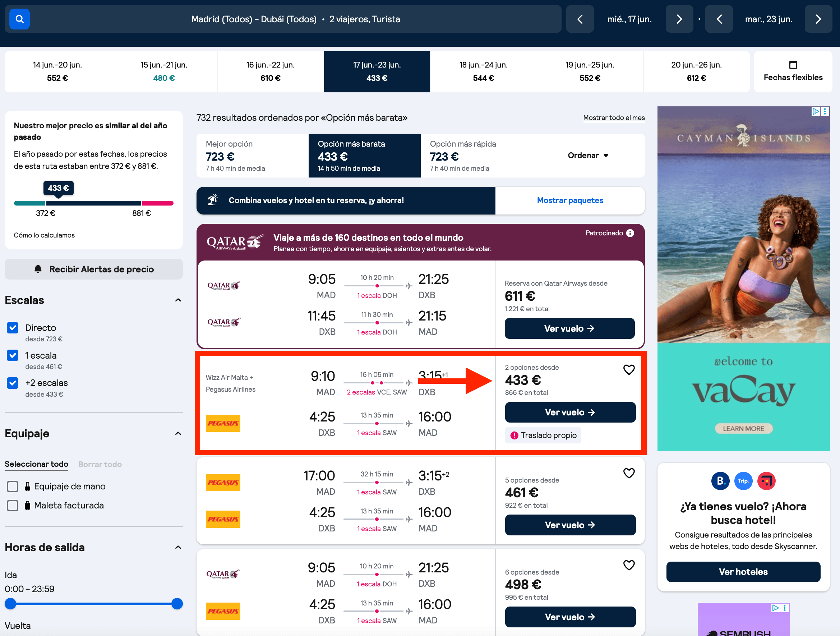Select the 20 jun.–26 jun. date tab
Screen dimensions: 840x636
696,72
